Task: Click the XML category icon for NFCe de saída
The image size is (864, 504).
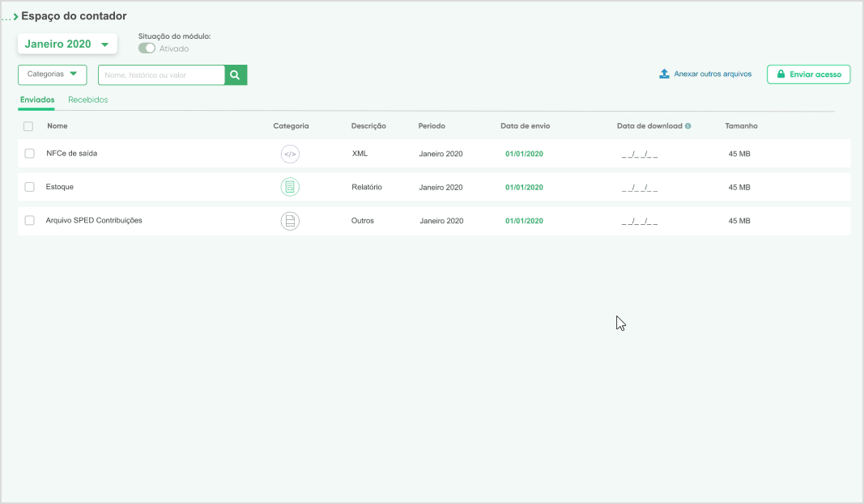Action: (x=290, y=154)
